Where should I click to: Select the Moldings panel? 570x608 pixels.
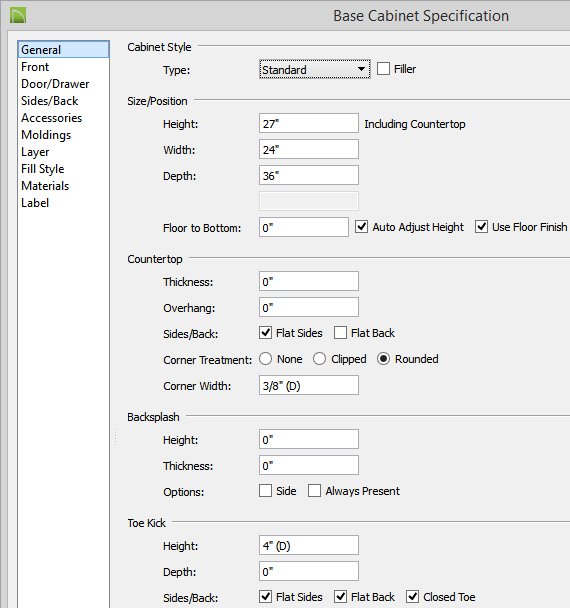46,135
